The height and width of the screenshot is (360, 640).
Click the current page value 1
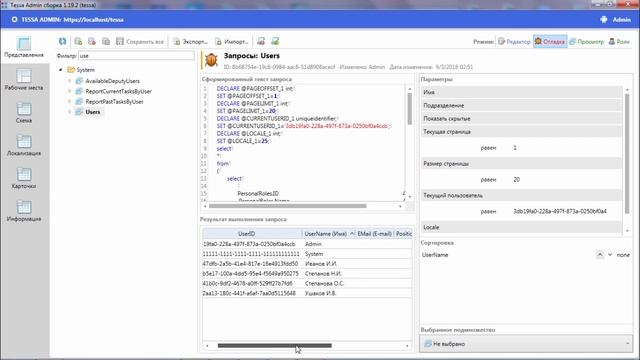[515, 147]
